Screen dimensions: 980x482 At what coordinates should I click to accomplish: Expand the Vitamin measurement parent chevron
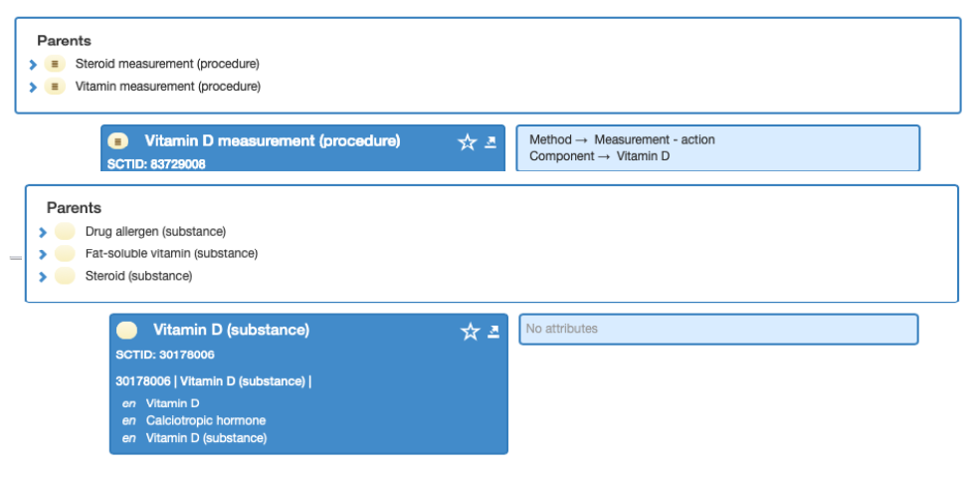(x=33, y=87)
